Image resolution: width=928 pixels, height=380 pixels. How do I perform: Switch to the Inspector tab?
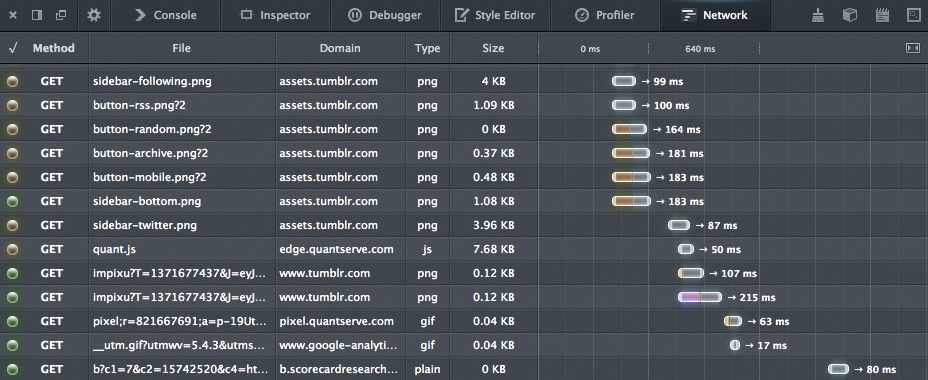pos(275,15)
